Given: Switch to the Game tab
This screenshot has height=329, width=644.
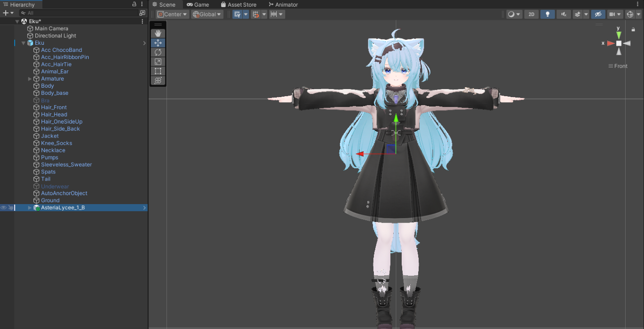Looking at the screenshot, I should click(198, 5).
